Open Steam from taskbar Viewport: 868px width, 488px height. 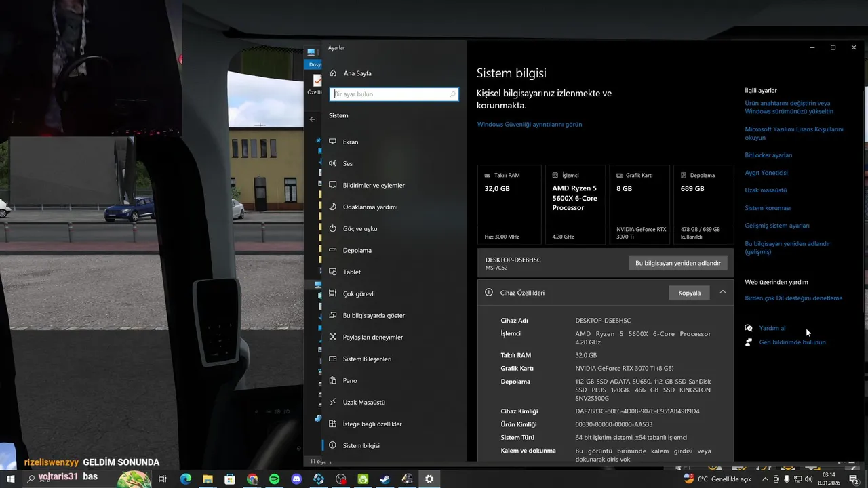[x=384, y=479]
